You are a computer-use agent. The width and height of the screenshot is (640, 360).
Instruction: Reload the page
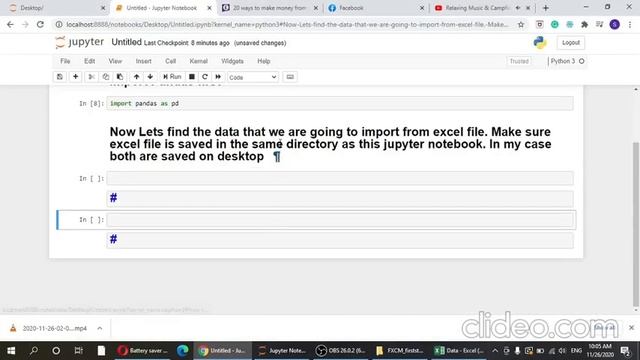tap(40, 24)
